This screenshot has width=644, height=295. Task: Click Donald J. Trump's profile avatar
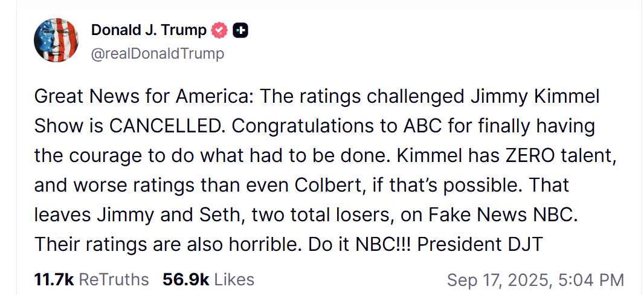click(56, 40)
